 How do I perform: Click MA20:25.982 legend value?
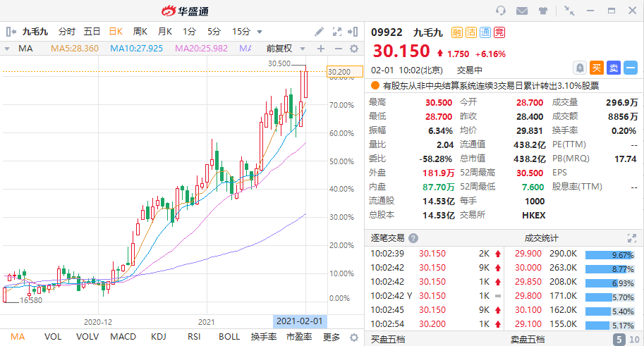pos(201,49)
